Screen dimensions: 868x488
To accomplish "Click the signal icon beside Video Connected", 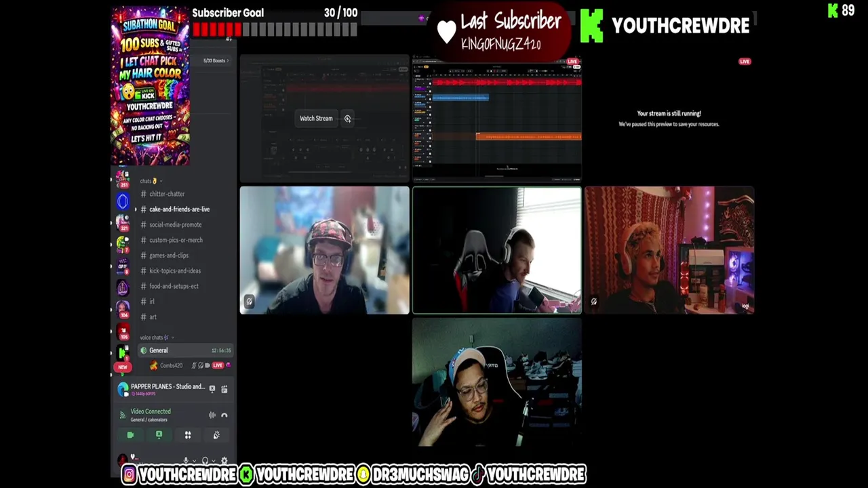I will [123, 415].
